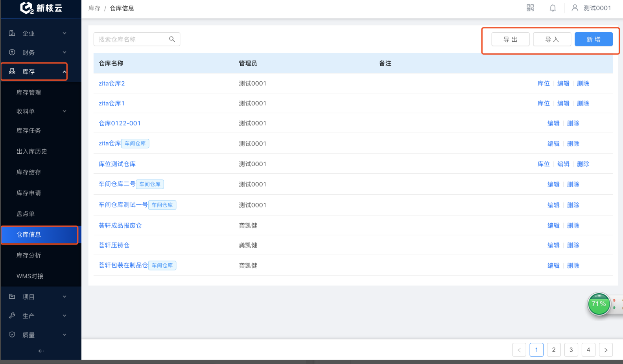The height and width of the screenshot is (364, 623).
Task: Open 库存分析 in the sidebar
Action: click(x=29, y=256)
